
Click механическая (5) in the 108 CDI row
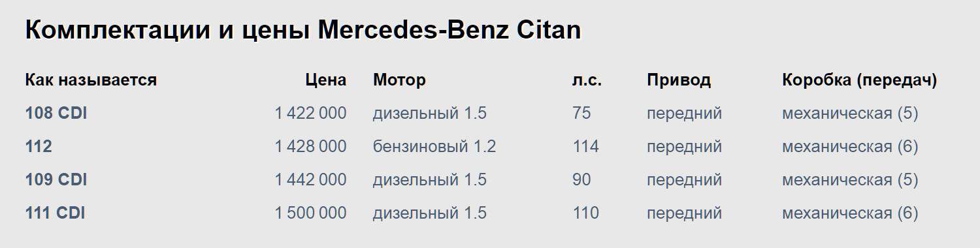pos(850,114)
